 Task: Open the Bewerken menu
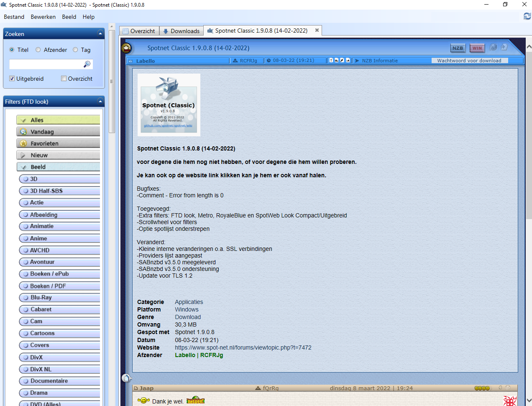(x=43, y=17)
